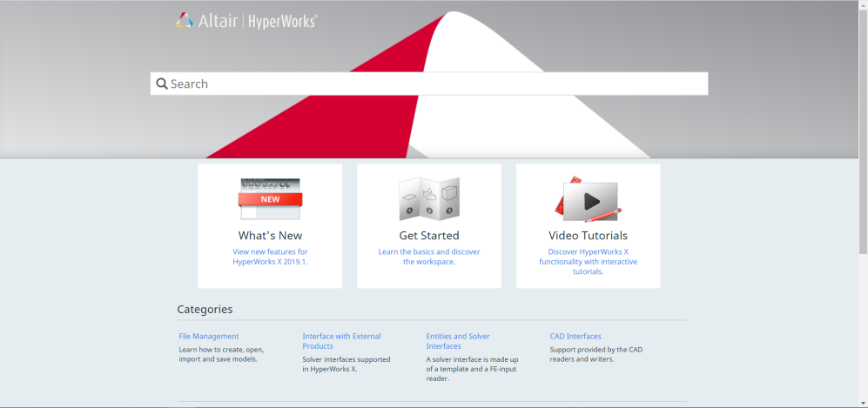Click the scrollbar down arrow
868x408 pixels.
863,403
